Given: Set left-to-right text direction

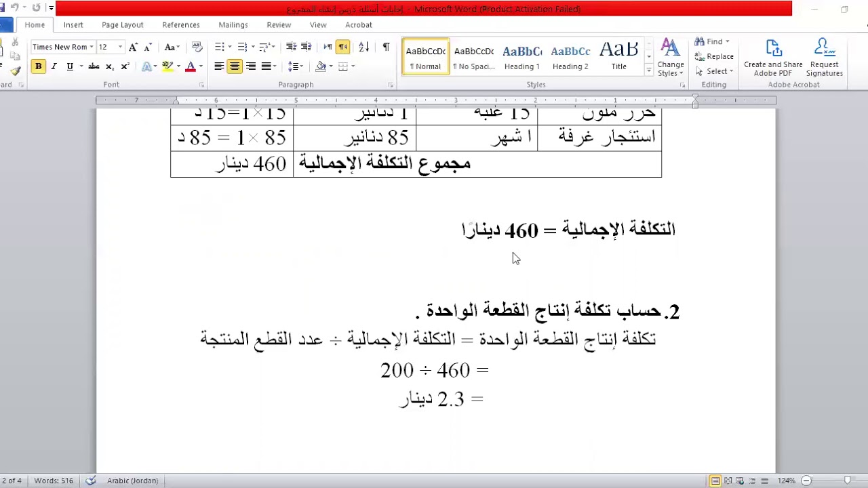Looking at the screenshot, I should (328, 47).
